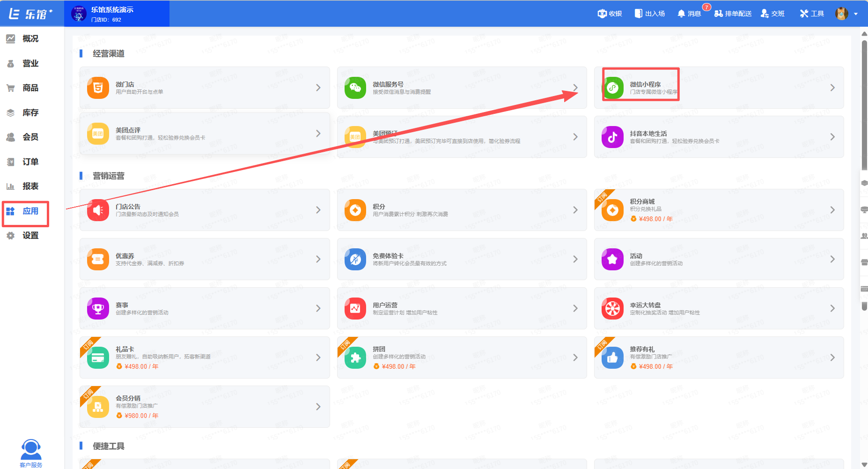Go to 订单 orders in sidebar
This screenshot has width=868, height=469.
pos(22,162)
